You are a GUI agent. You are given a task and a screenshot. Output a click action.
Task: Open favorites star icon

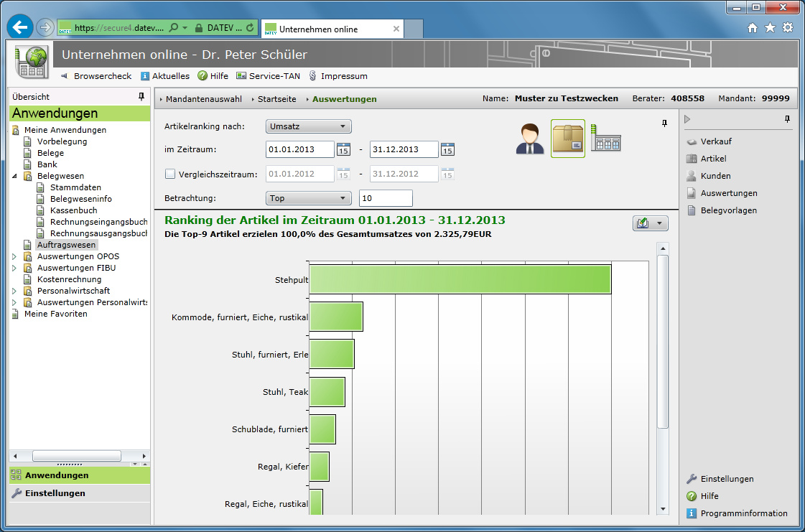click(x=770, y=28)
